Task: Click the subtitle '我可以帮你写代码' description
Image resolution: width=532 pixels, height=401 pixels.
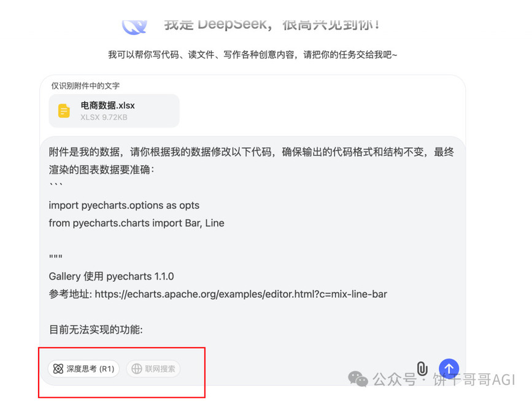Action: 252,55
